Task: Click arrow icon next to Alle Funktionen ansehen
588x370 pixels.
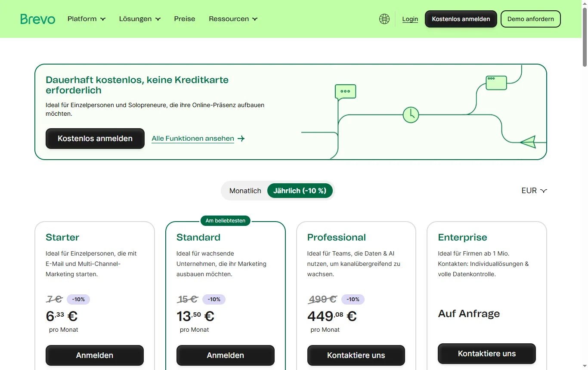Action: [x=241, y=139]
